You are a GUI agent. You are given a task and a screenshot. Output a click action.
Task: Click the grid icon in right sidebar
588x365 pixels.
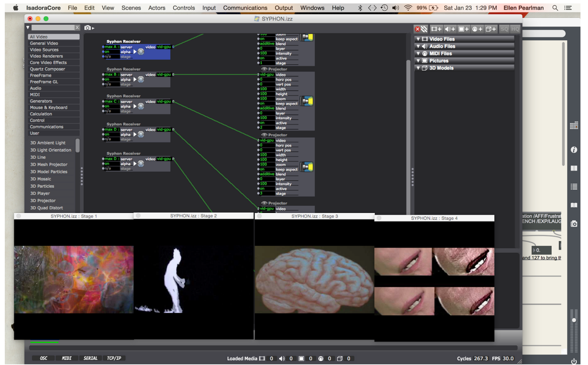click(x=574, y=126)
